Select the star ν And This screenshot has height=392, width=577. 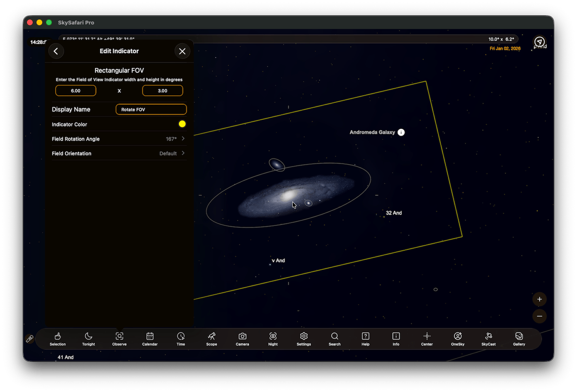(x=278, y=261)
